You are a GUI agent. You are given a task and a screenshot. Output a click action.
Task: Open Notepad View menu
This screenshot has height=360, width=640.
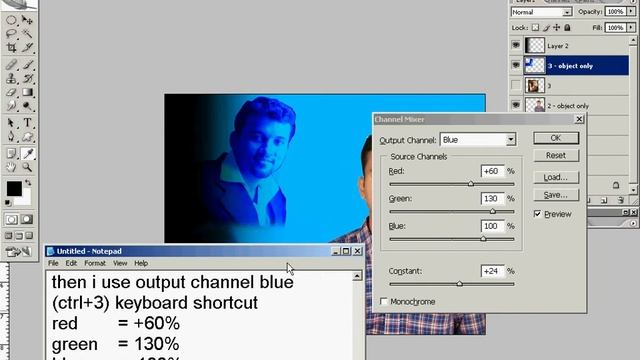pos(120,263)
